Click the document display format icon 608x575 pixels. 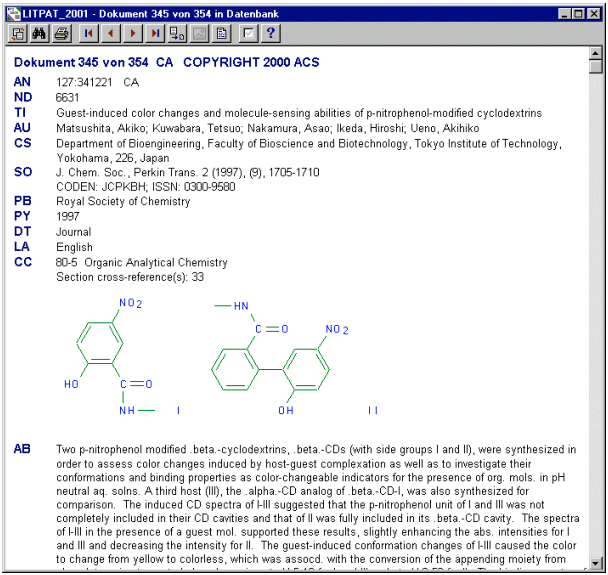coord(221,33)
